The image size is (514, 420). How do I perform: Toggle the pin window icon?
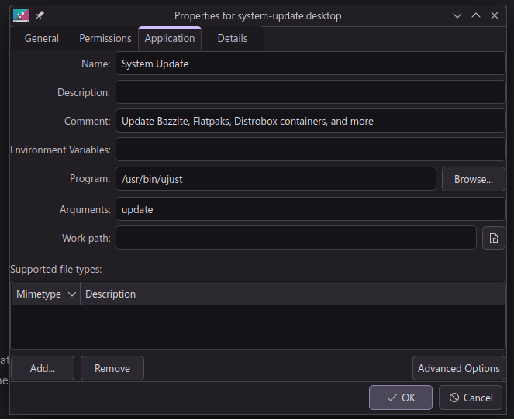pyautogui.click(x=40, y=15)
